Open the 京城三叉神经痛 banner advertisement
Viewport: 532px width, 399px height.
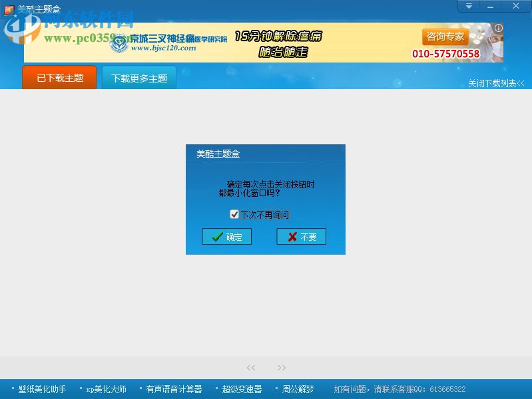(x=263, y=43)
